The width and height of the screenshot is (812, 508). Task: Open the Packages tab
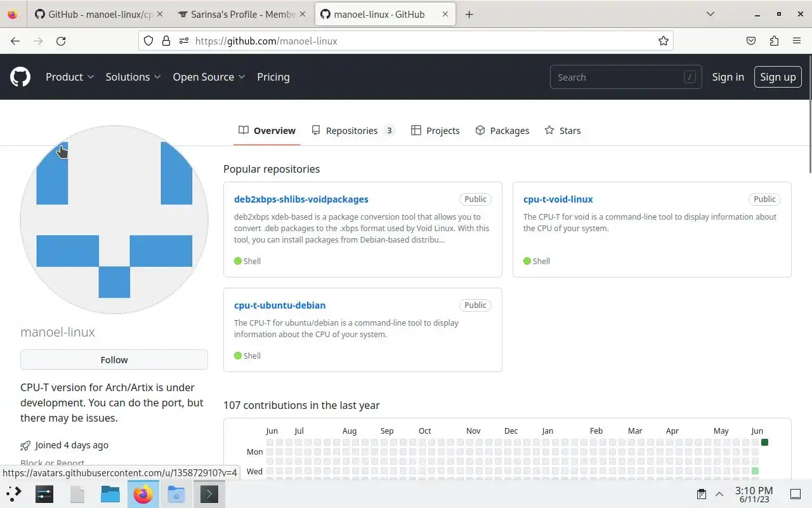[502, 130]
